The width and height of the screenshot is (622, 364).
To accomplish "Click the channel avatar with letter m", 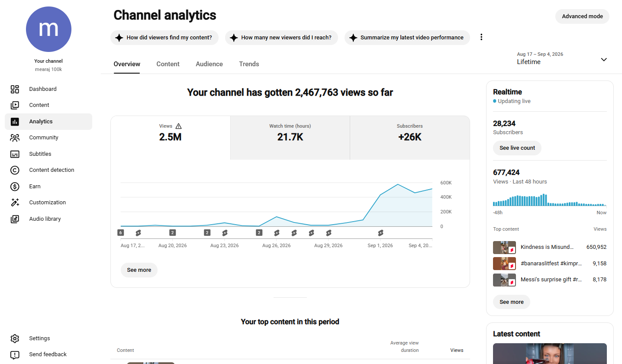I will pyautogui.click(x=48, y=29).
